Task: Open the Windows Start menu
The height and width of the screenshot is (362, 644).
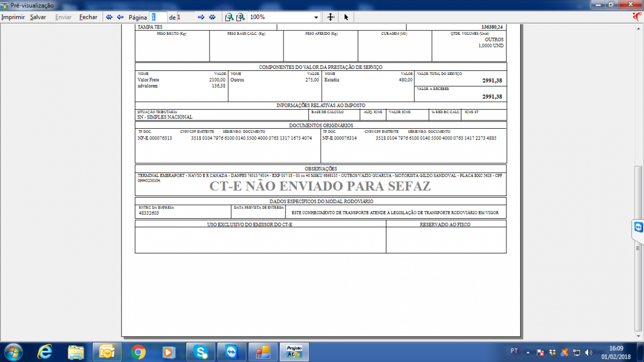Action: pyautogui.click(x=12, y=352)
